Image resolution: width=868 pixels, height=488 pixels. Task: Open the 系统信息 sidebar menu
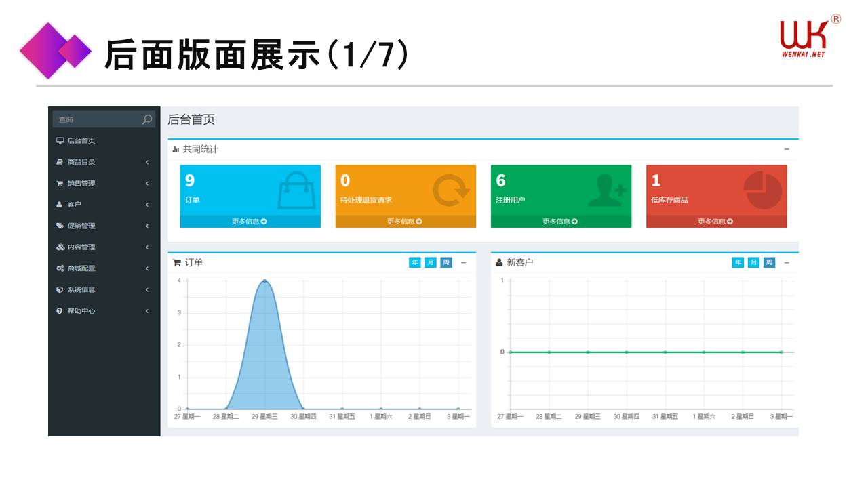click(104, 289)
